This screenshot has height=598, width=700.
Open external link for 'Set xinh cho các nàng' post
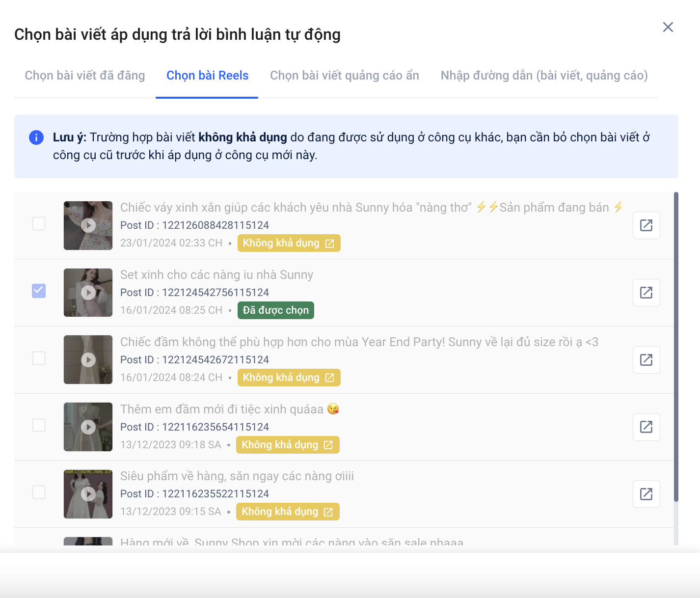(x=646, y=293)
